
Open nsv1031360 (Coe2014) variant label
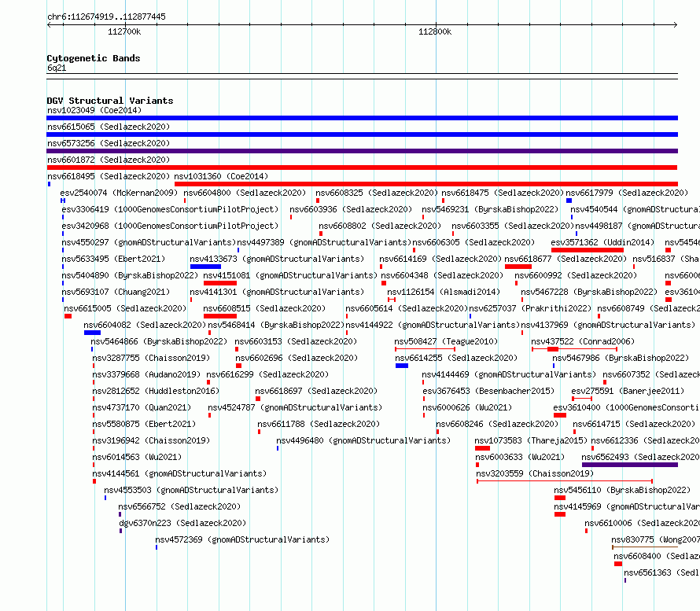coord(221,176)
